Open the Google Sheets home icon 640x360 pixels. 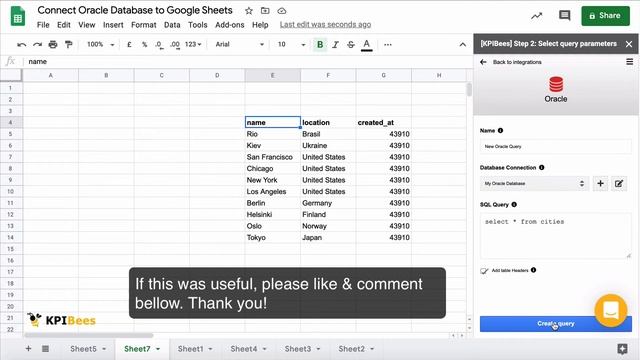point(18,17)
